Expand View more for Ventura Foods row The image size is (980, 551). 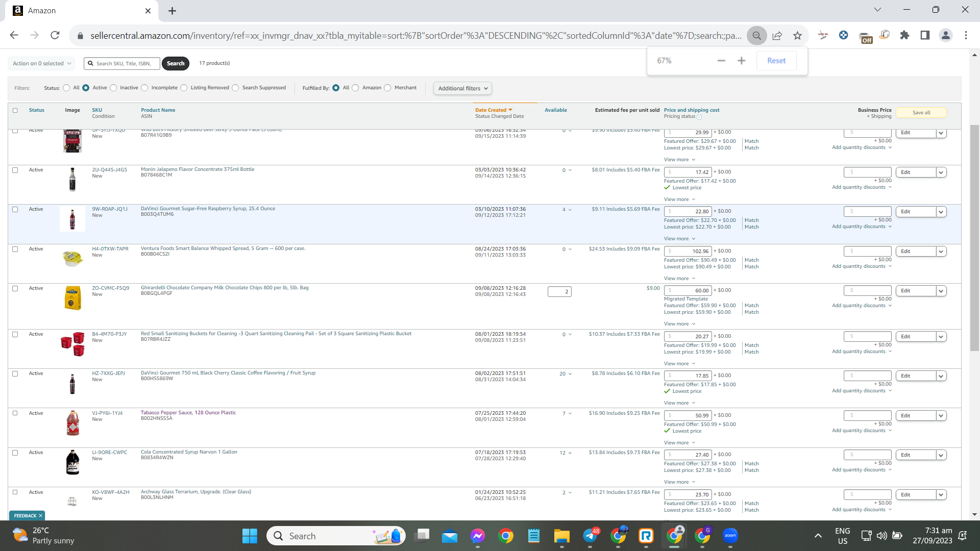(679, 279)
